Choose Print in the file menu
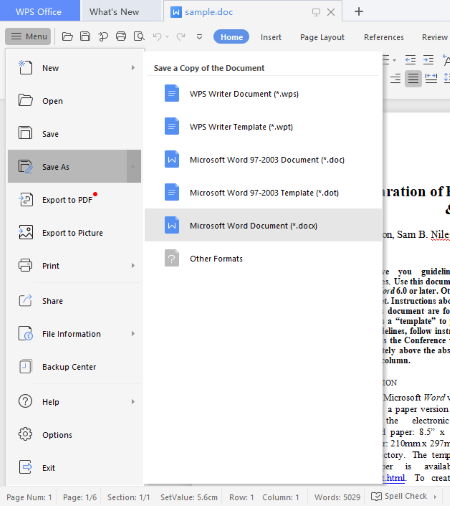This screenshot has width=450, height=506. pyautogui.click(x=74, y=266)
